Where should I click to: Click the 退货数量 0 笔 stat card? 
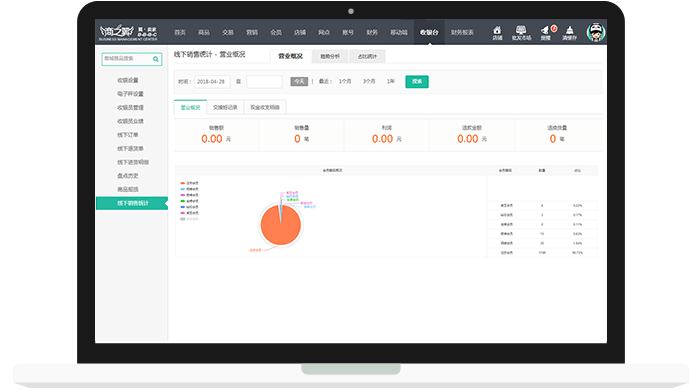[557, 135]
